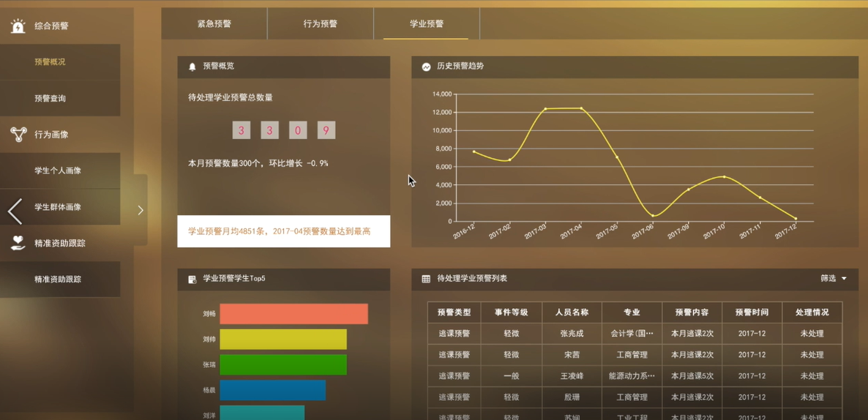Select the 学业预警 tab
The height and width of the screenshot is (420, 868).
tap(427, 24)
